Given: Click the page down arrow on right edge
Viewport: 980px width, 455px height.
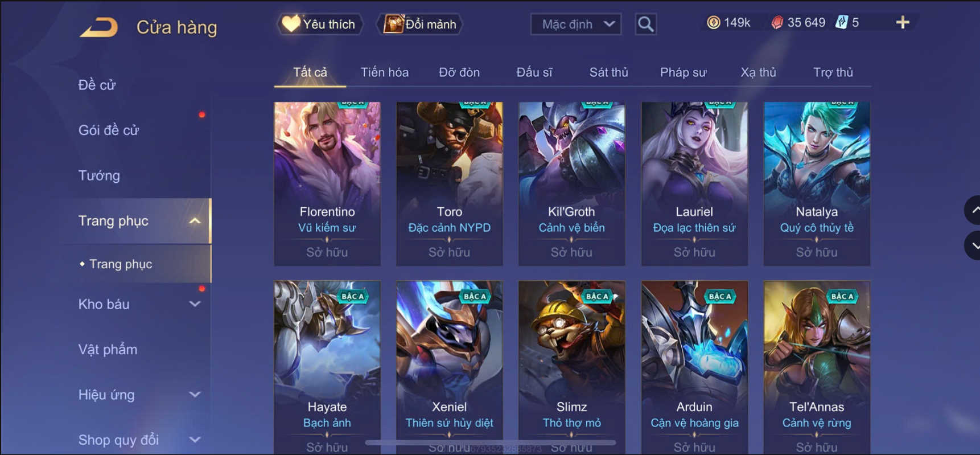Looking at the screenshot, I should click(x=973, y=245).
